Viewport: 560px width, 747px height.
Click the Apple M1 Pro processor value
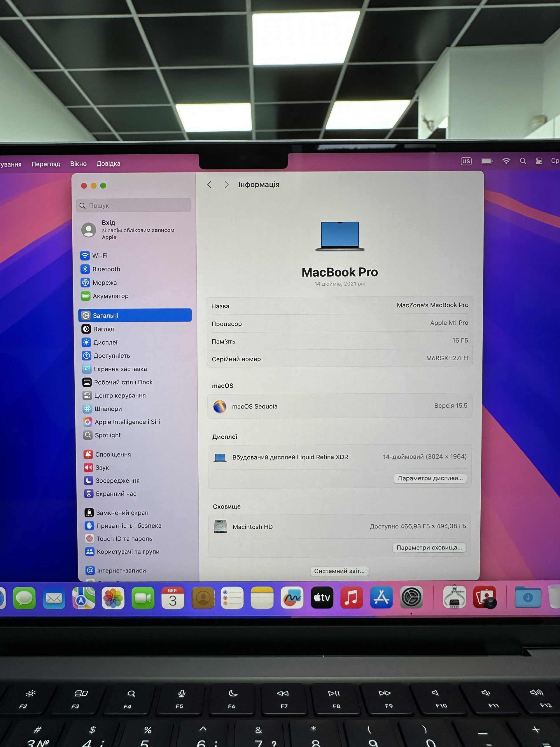[x=449, y=322]
